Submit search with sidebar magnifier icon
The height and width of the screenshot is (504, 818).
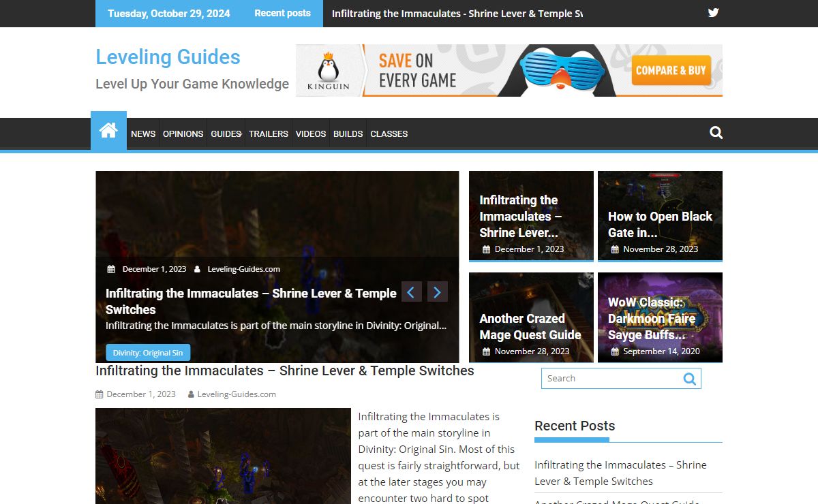690,379
